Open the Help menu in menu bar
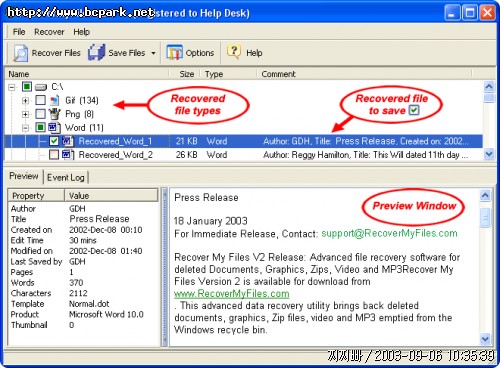This screenshot has height=368, width=500. pos(81,32)
